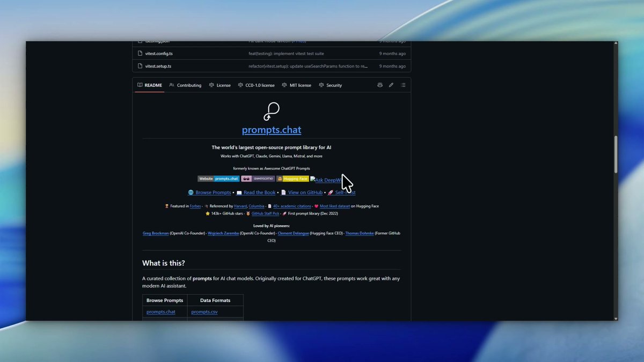
Task: Open Greg Brockman's link
Action: tap(156, 233)
